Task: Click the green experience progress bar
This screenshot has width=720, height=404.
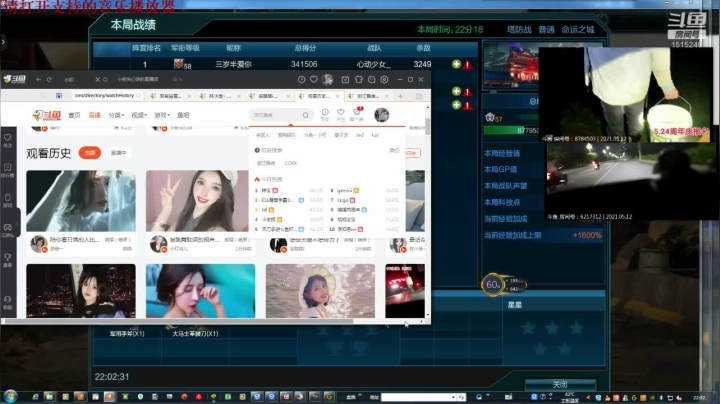Action: [511, 130]
